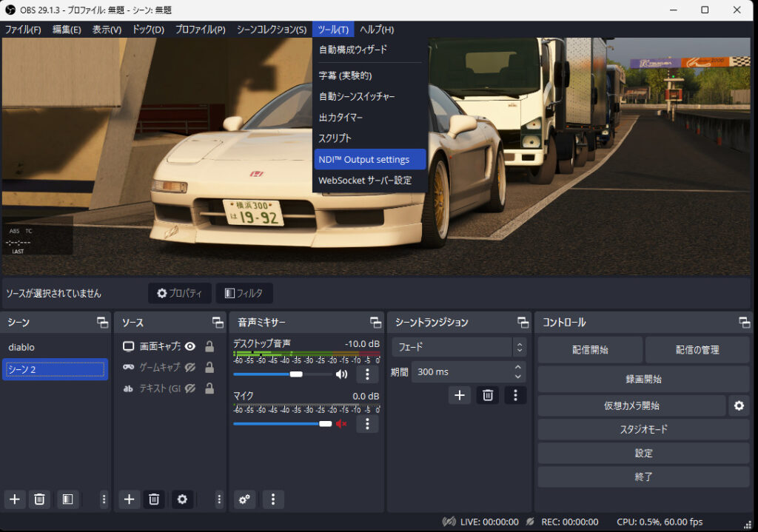Toggle lock on 画面キャプチャ source
The image size is (758, 532).
(x=209, y=346)
